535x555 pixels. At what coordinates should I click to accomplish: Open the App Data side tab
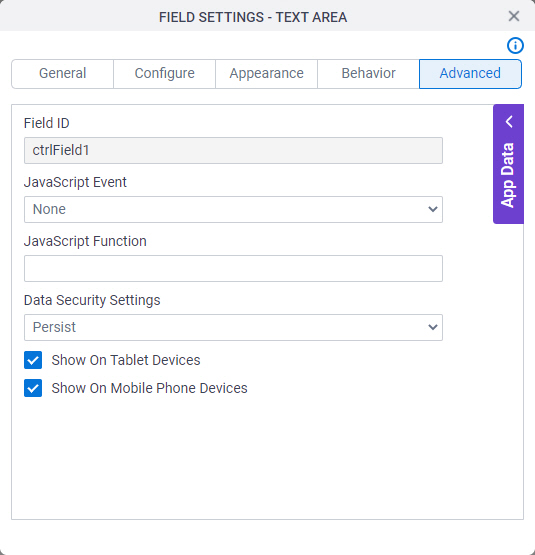coord(508,164)
